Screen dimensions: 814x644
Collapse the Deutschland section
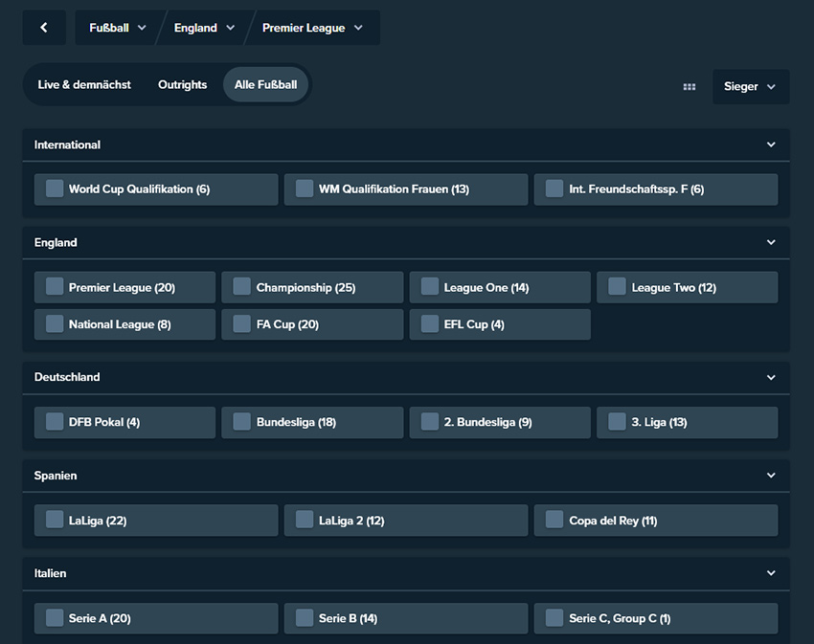[x=771, y=377]
